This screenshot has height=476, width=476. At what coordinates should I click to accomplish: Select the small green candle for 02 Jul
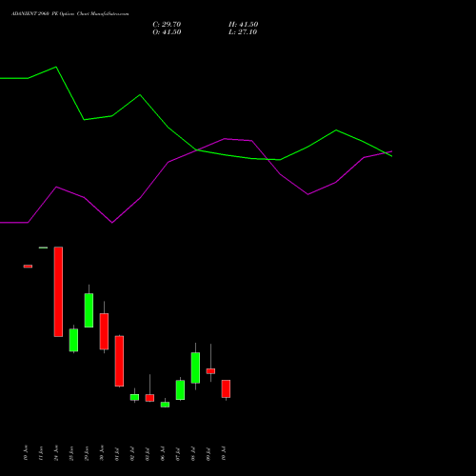134,397
